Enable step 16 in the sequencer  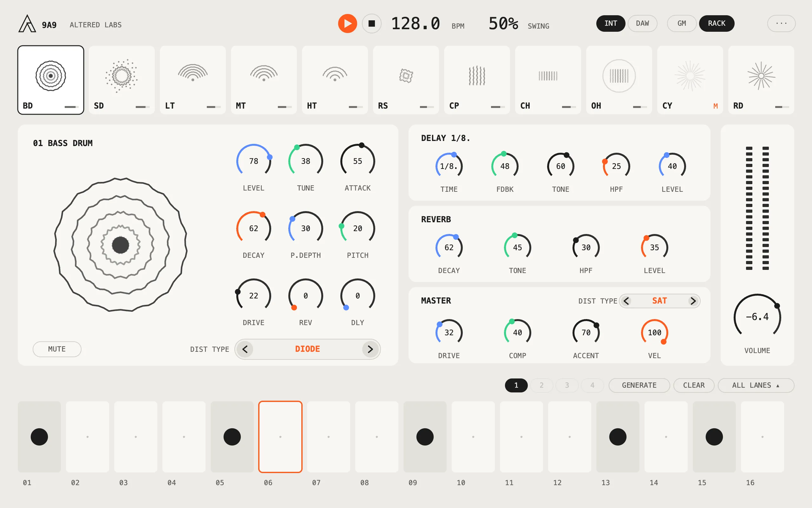[762, 437]
